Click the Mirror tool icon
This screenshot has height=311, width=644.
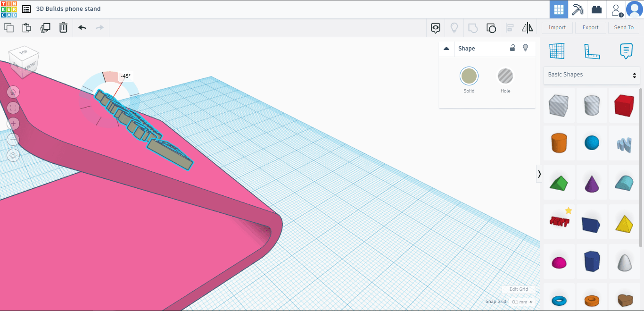click(x=527, y=28)
